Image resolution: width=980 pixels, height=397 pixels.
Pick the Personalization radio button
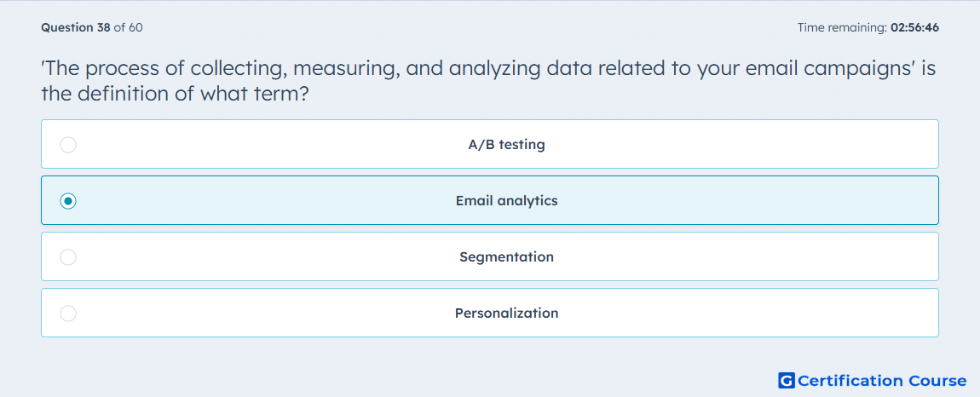click(x=68, y=314)
